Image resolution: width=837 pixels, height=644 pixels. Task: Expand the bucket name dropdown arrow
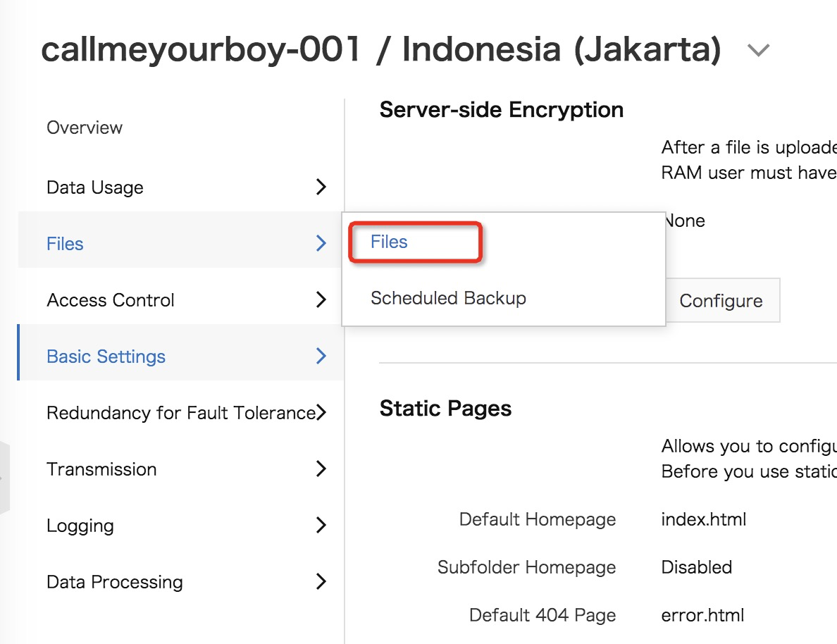point(758,51)
